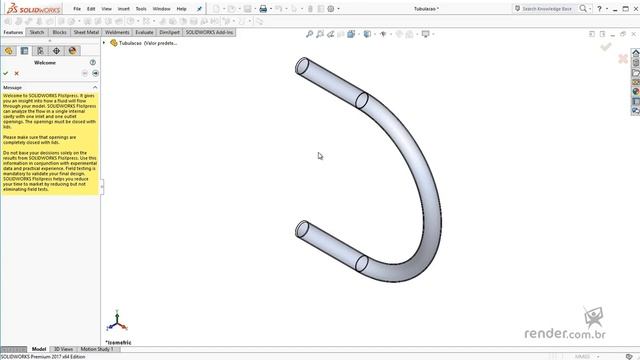Switch to the Weldments tab
The width and height of the screenshot is (640, 360).
pyautogui.click(x=117, y=32)
